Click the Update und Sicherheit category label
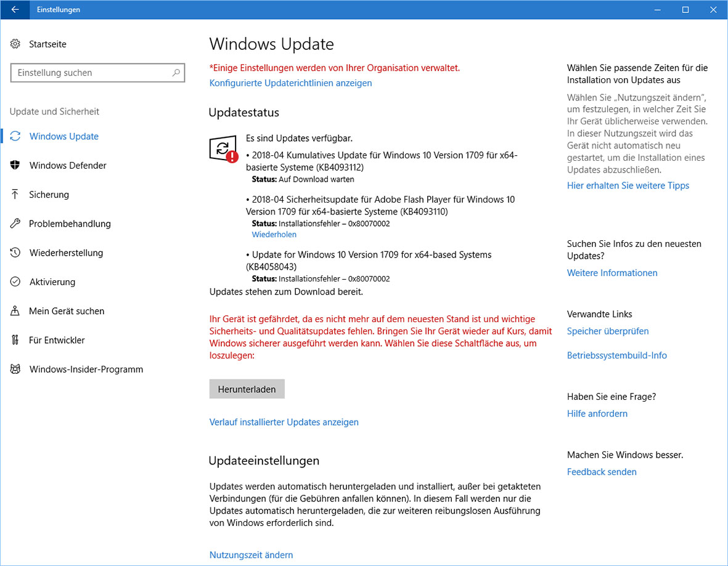728x566 pixels. [54, 111]
